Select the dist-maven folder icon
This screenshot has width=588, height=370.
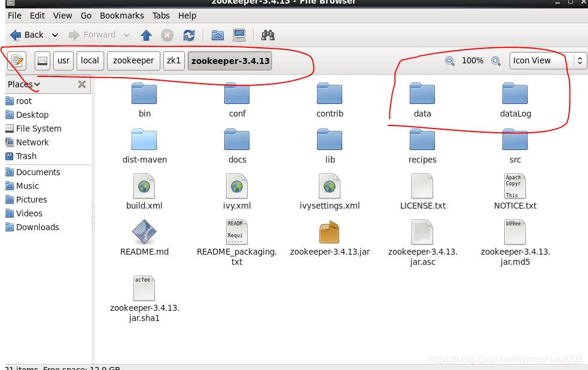(x=144, y=139)
